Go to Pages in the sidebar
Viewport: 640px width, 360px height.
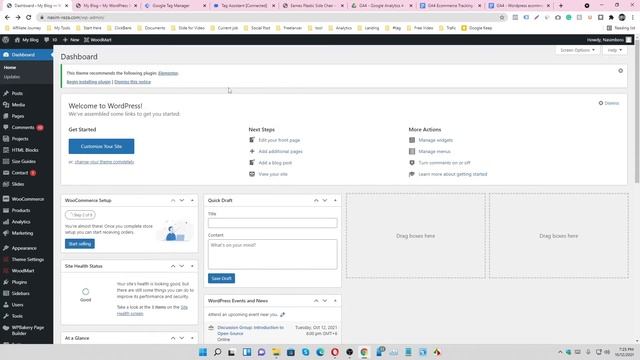pos(18,116)
